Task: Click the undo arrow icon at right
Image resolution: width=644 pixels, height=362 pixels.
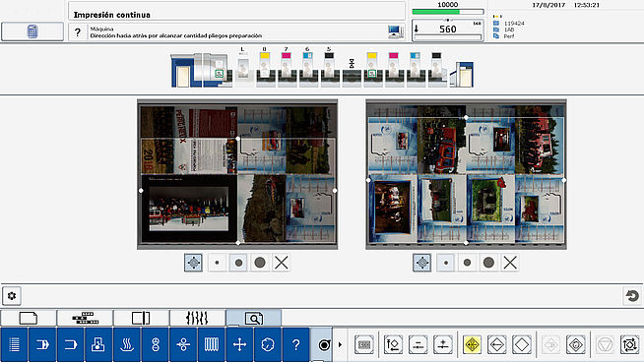Action: pos(632,295)
